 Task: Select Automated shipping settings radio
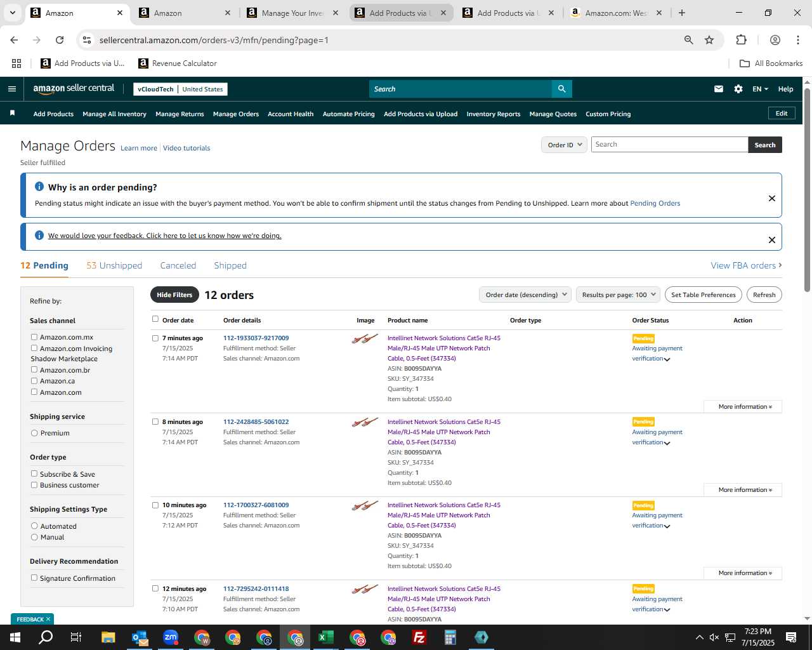pyautogui.click(x=34, y=526)
